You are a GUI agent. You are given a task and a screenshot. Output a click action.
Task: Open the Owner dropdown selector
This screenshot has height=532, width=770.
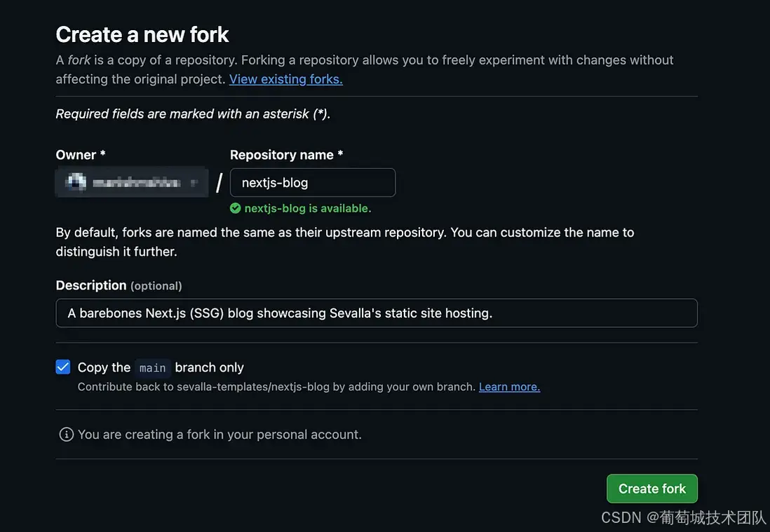(132, 183)
